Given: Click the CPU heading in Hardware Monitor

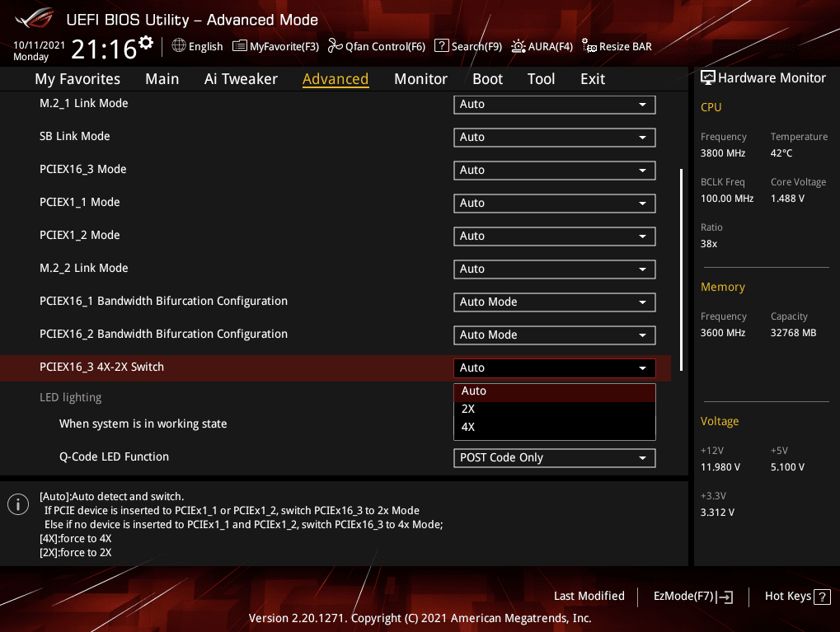Looking at the screenshot, I should 711,107.
